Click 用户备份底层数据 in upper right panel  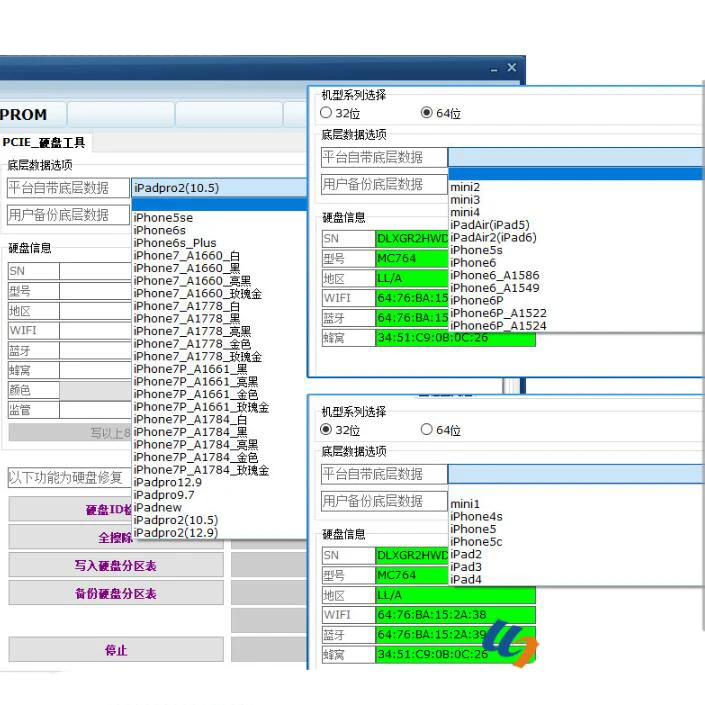384,184
